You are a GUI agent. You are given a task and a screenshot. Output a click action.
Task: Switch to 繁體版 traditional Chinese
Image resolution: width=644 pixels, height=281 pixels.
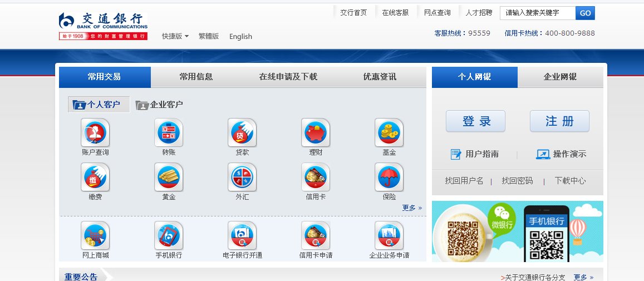point(209,36)
